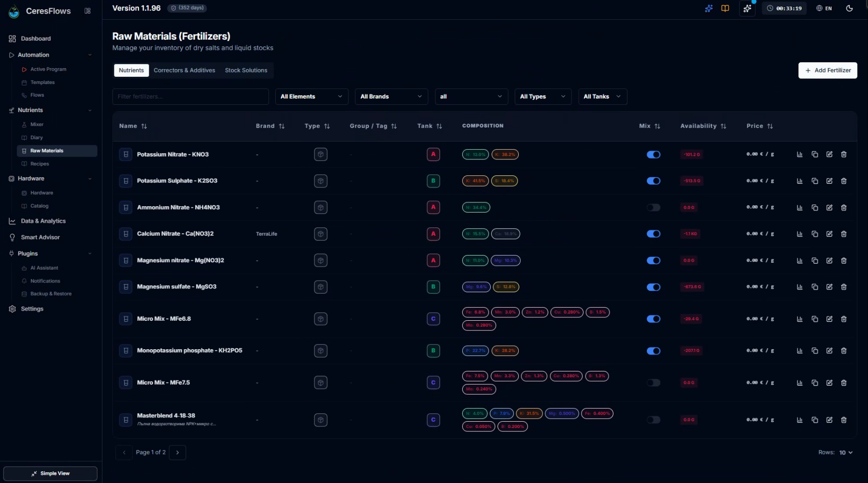Toggle dark mode moon icon
This screenshot has width=868, height=483.
[x=849, y=8]
